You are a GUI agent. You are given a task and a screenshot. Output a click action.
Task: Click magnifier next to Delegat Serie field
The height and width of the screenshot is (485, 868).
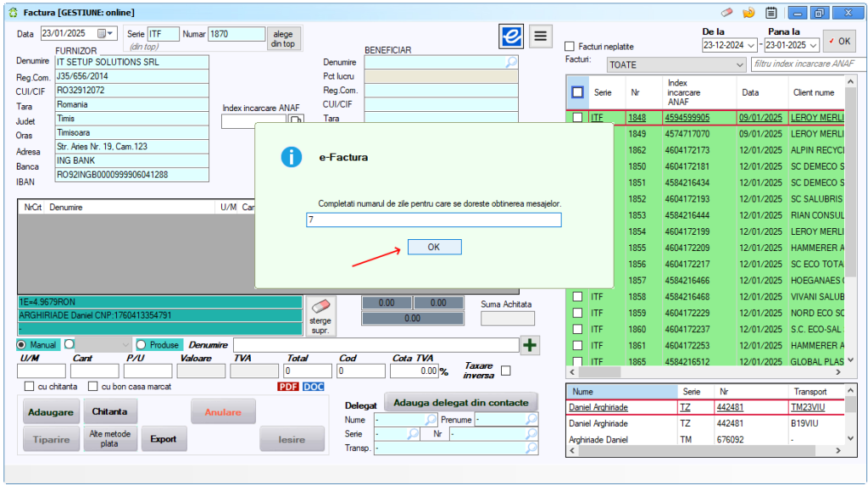[413, 434]
